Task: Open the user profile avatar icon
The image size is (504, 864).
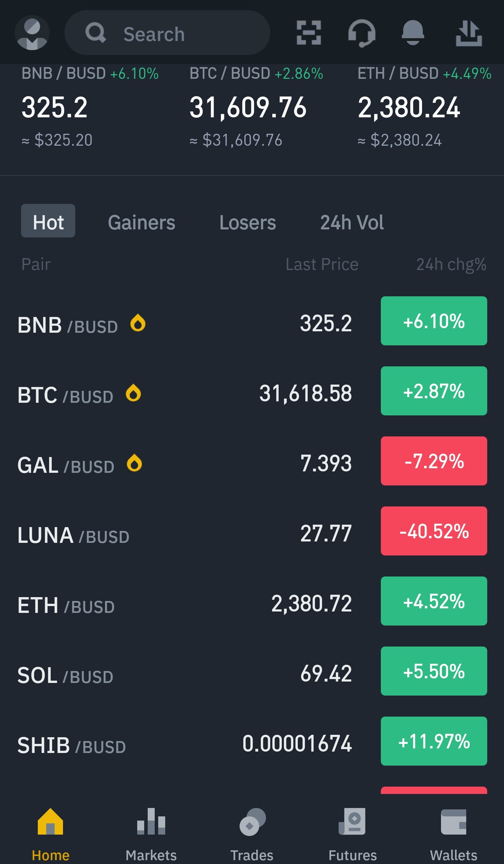Action: point(32,33)
